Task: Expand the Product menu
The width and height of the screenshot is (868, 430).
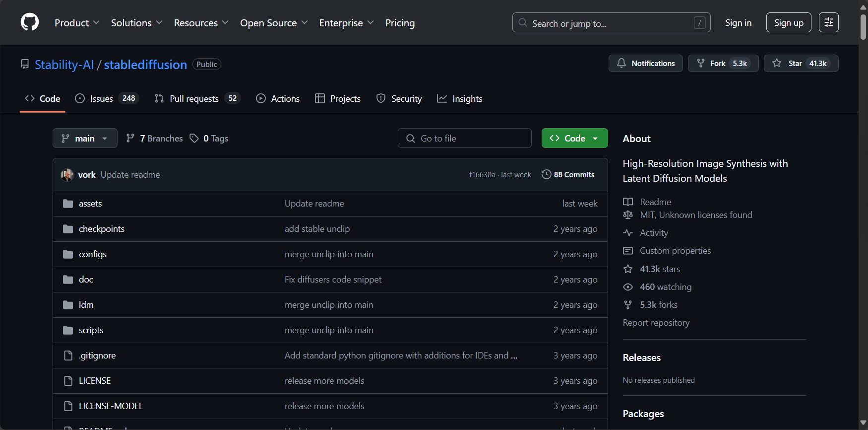Action: pyautogui.click(x=77, y=23)
